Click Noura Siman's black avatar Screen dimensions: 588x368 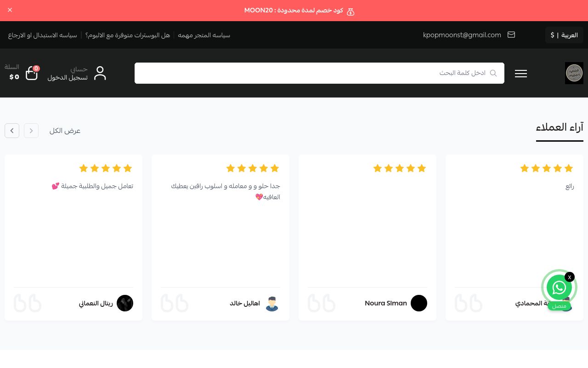[418, 303]
